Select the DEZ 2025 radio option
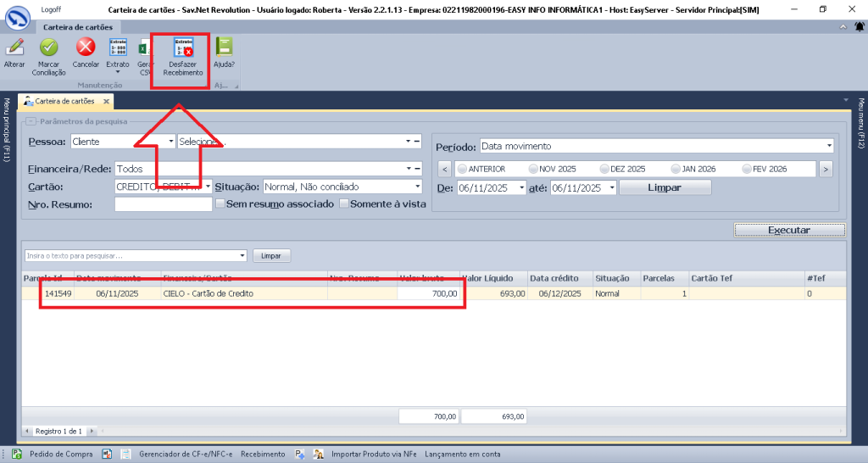 [604, 169]
